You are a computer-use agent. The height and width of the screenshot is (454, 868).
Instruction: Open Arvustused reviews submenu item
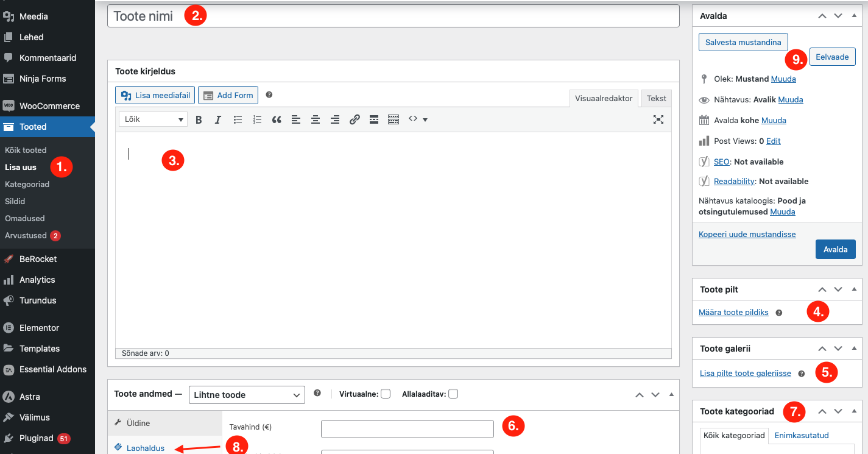[x=33, y=235]
